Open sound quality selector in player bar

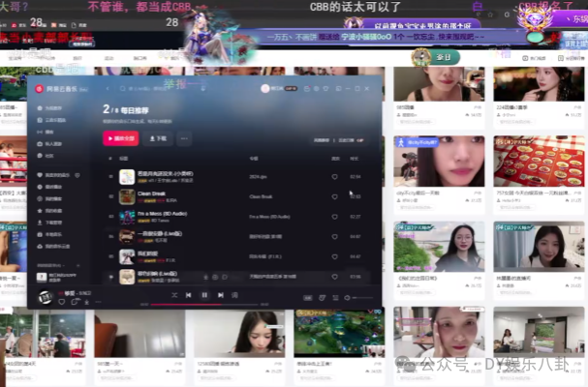click(x=308, y=298)
